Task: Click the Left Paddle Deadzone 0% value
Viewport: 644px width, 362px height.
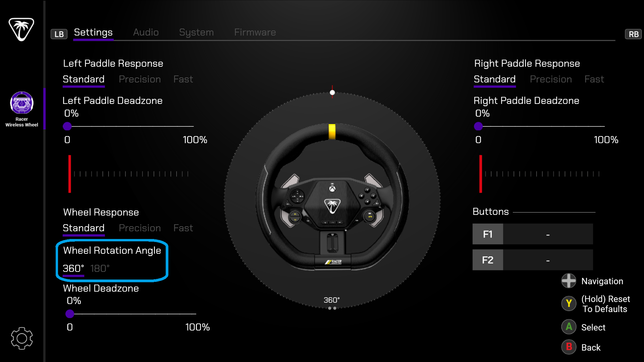Action: 71,113
